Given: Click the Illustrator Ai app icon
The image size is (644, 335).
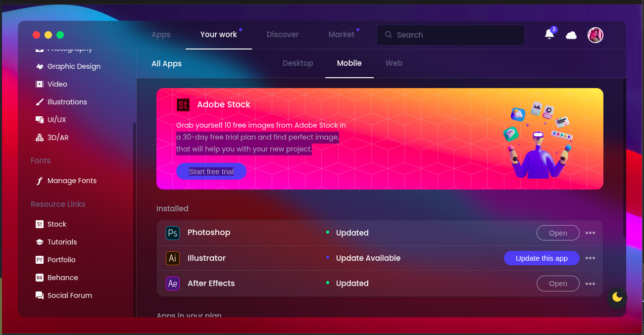Looking at the screenshot, I should [173, 258].
